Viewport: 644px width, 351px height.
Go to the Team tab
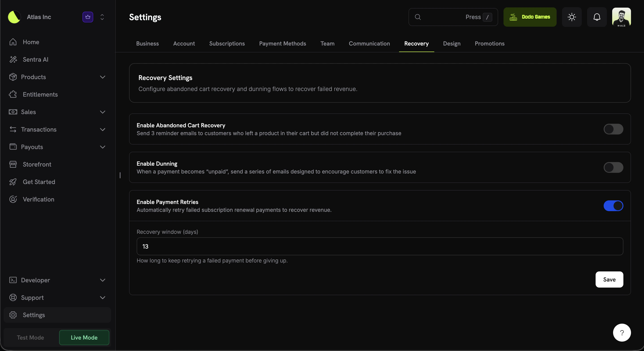(327, 43)
